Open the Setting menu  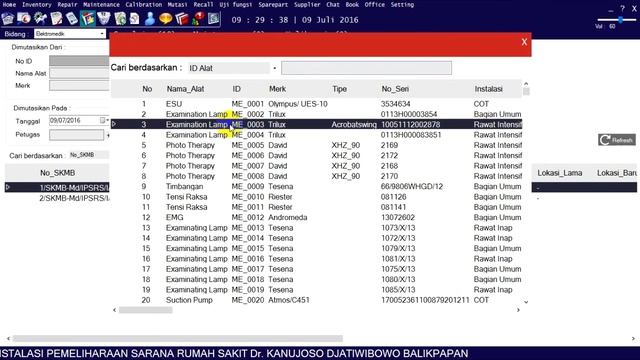402,4
